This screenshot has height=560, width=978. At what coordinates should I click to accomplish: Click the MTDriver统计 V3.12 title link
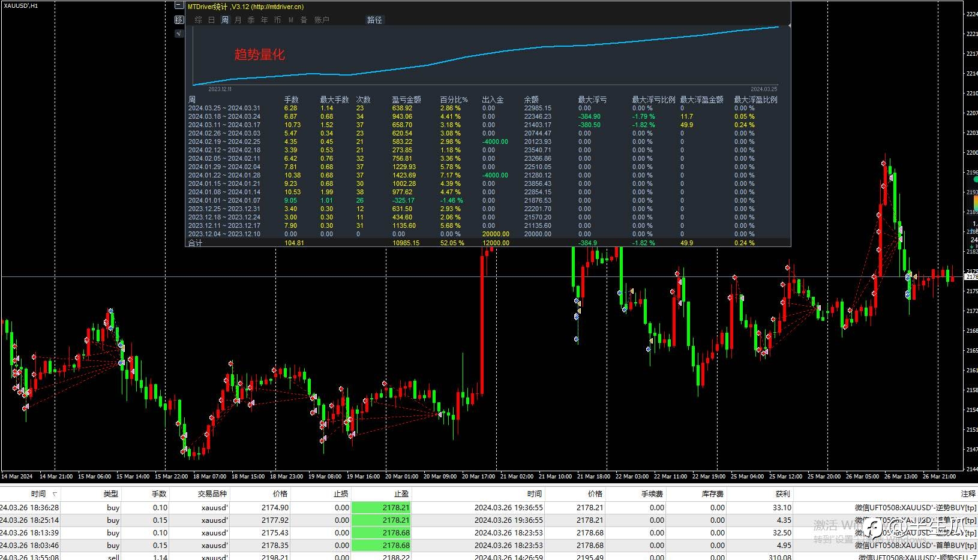[245, 7]
